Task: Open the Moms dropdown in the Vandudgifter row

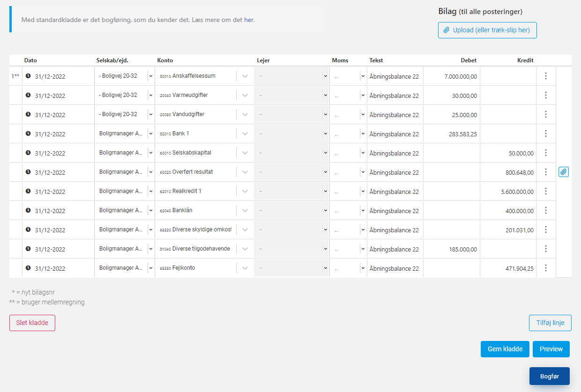Action: coord(348,114)
